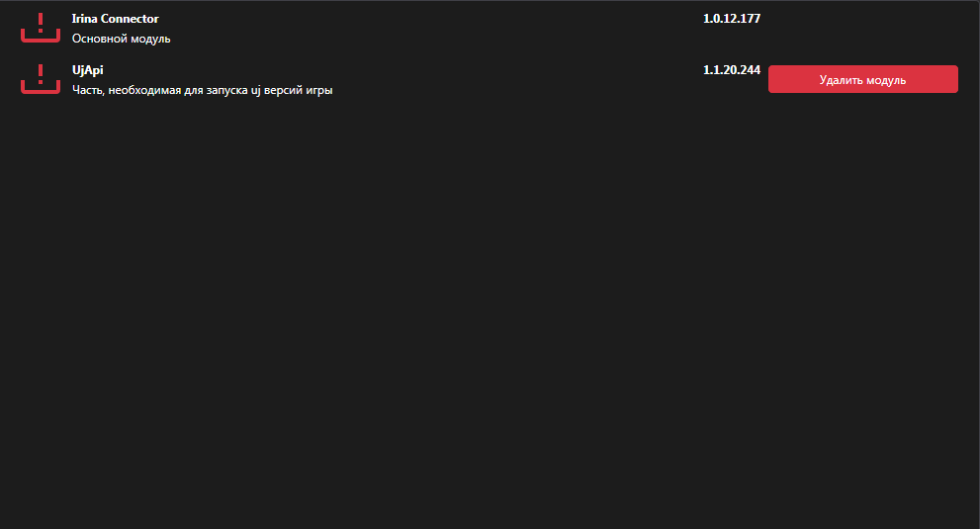The width and height of the screenshot is (980, 529).
Task: Click the exclamation mark in the UjApi icon
Action: pyautogui.click(x=41, y=72)
